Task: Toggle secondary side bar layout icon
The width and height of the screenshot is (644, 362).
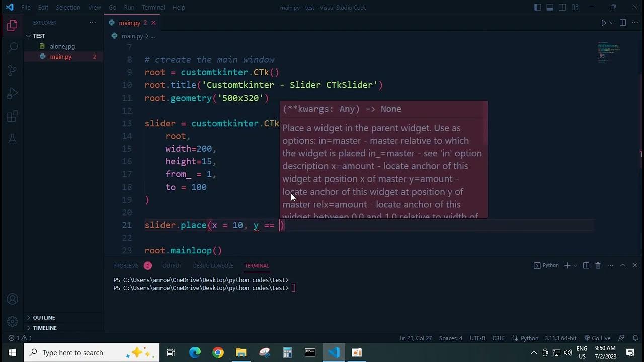Action: click(x=562, y=7)
